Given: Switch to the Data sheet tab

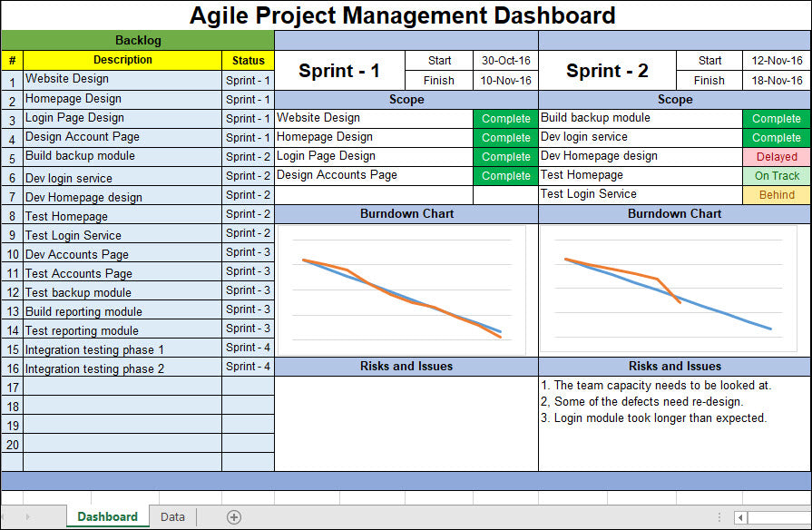Looking at the screenshot, I should pyautogui.click(x=171, y=516).
